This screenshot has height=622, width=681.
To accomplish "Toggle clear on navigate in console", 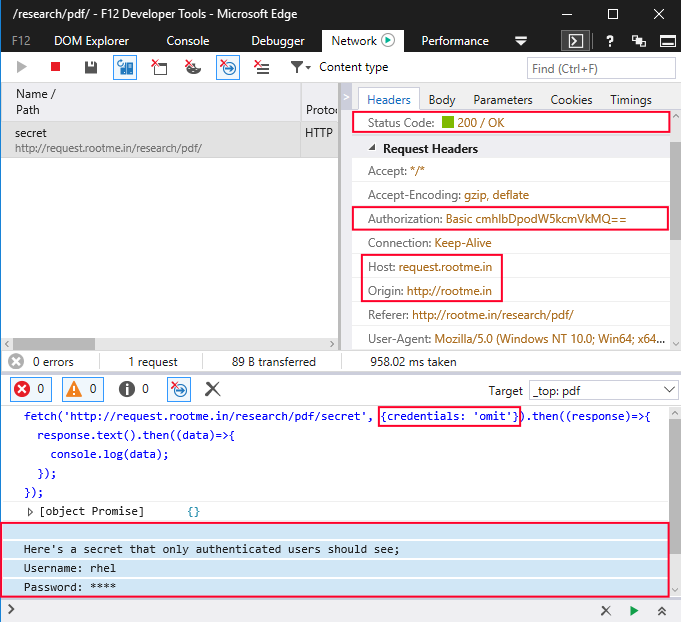I will [179, 389].
